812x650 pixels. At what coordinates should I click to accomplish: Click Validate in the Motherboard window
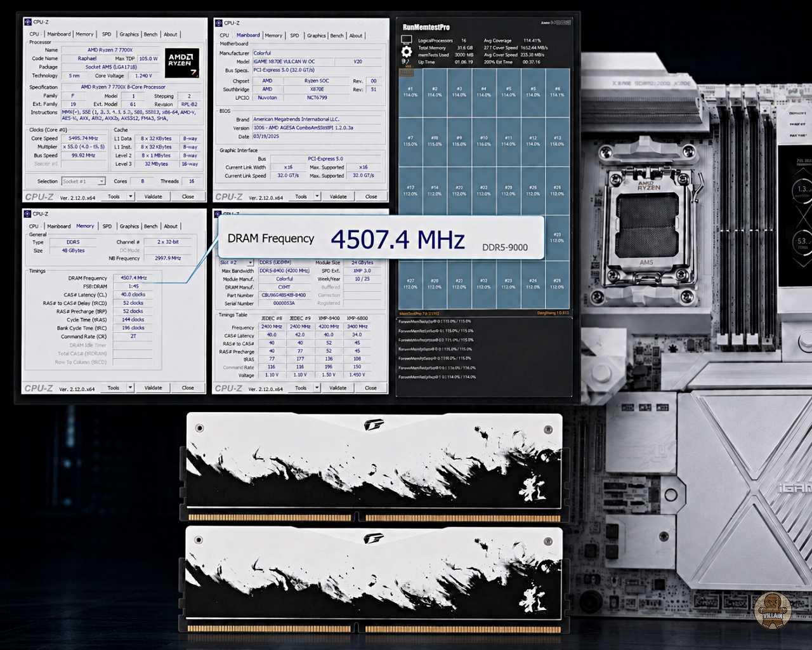click(x=338, y=197)
